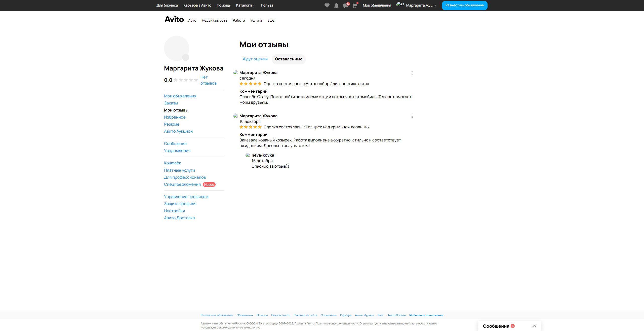Expand the Сообщения chat panel chevron
The image size is (644, 331).
[534, 326]
